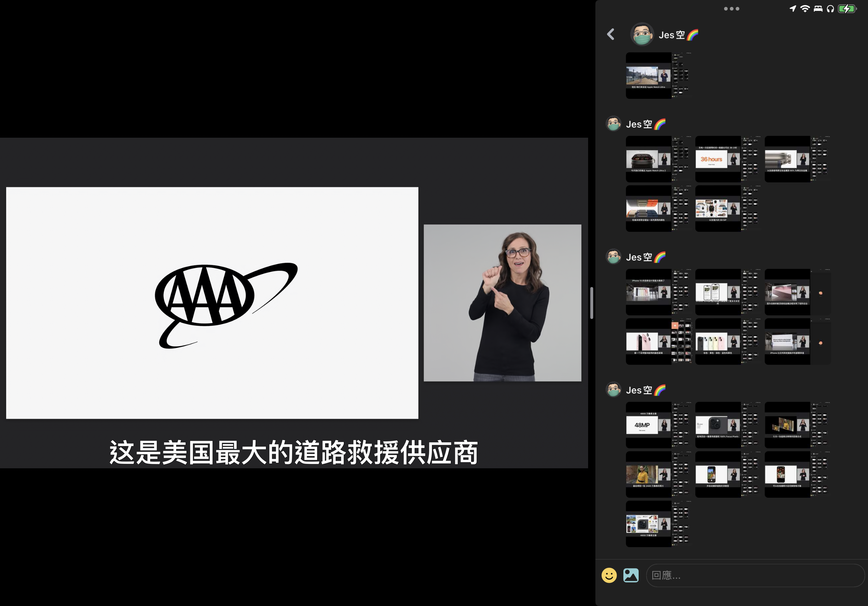Tap the headphones status icon
This screenshot has width=868, height=606.
(830, 8)
